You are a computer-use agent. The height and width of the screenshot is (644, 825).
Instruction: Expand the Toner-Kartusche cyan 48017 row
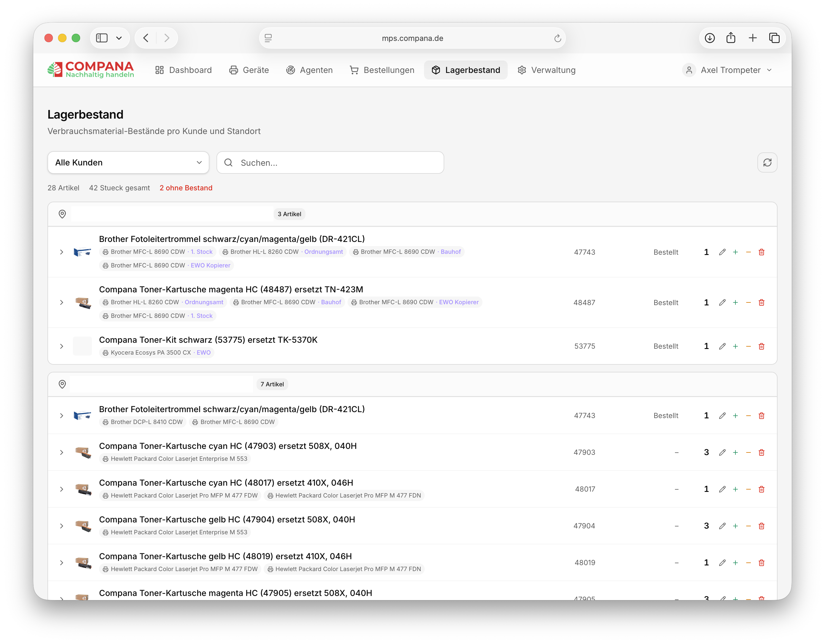coord(62,489)
